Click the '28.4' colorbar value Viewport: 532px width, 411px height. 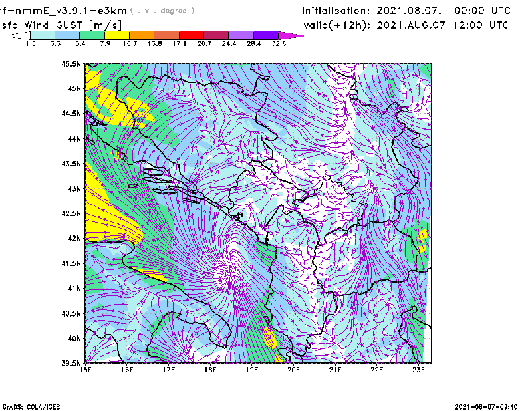click(x=254, y=43)
